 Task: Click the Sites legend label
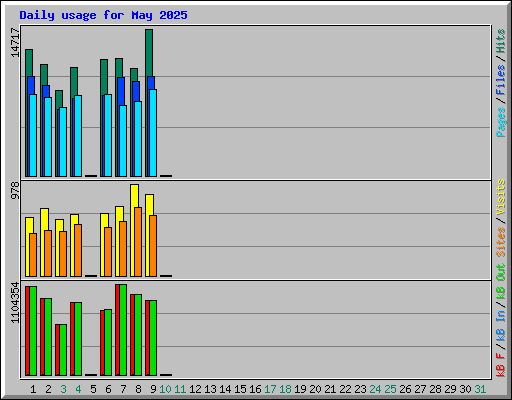point(500,242)
